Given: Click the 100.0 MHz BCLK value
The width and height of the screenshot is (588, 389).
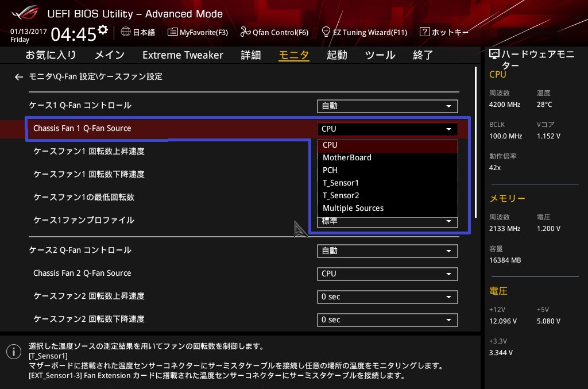Looking at the screenshot, I should [x=505, y=136].
